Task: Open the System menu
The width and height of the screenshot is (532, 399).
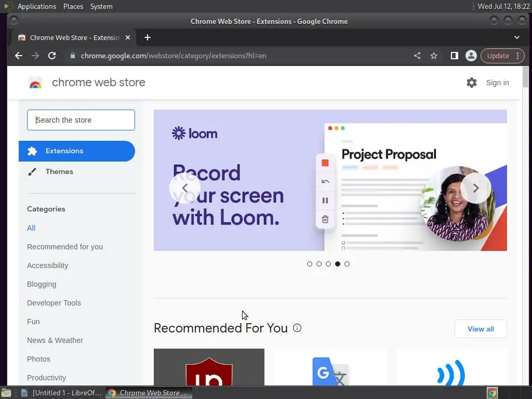Action: click(x=101, y=6)
